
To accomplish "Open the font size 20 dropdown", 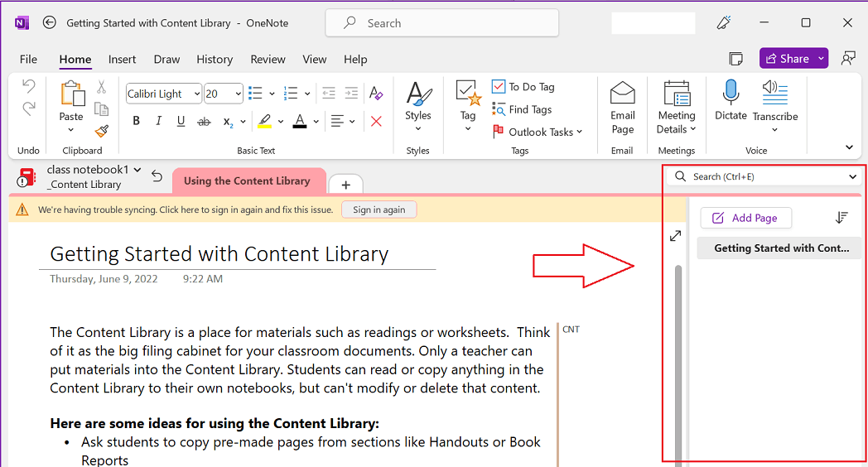I will click(x=238, y=94).
